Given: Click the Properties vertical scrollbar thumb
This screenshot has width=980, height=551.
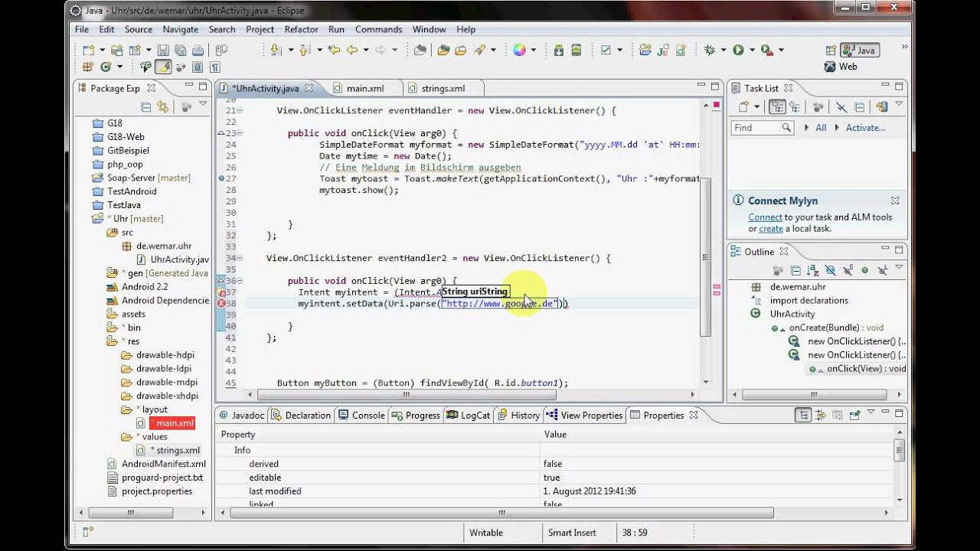Looking at the screenshot, I should 899,450.
